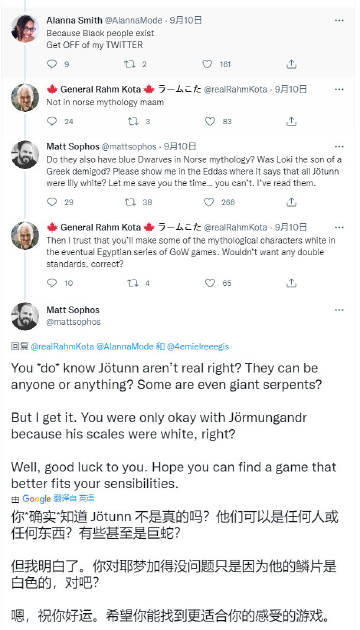Image resolution: width=360 pixels, height=630 pixels.
Task: Reply to 'Not in norse mythology maam' tweet
Action: 52,121
